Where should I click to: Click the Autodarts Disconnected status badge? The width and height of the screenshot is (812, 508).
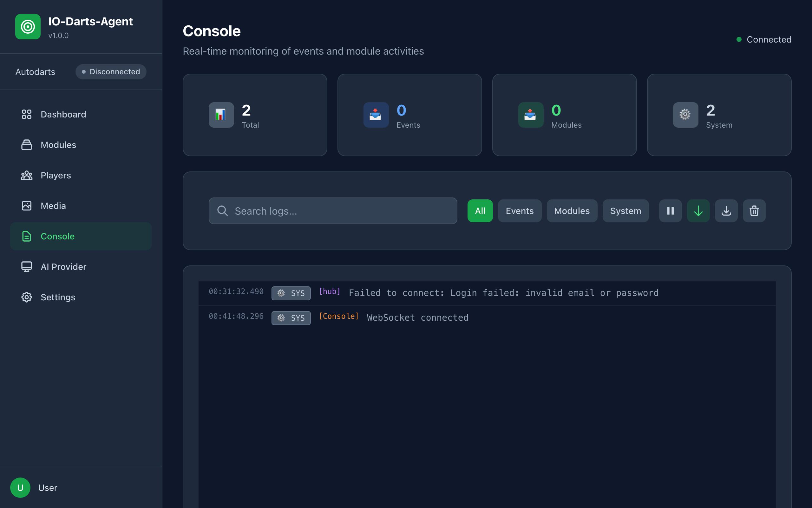point(111,71)
